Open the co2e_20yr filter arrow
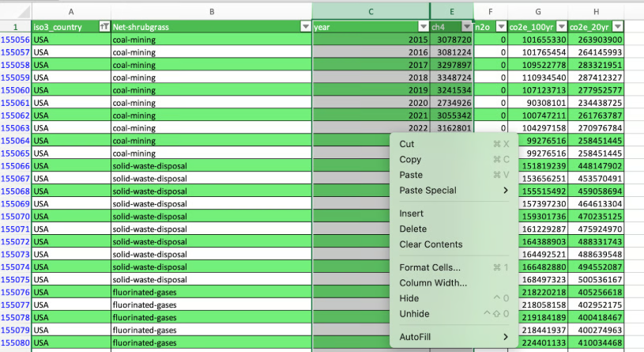This screenshot has width=644, height=352. [x=618, y=27]
